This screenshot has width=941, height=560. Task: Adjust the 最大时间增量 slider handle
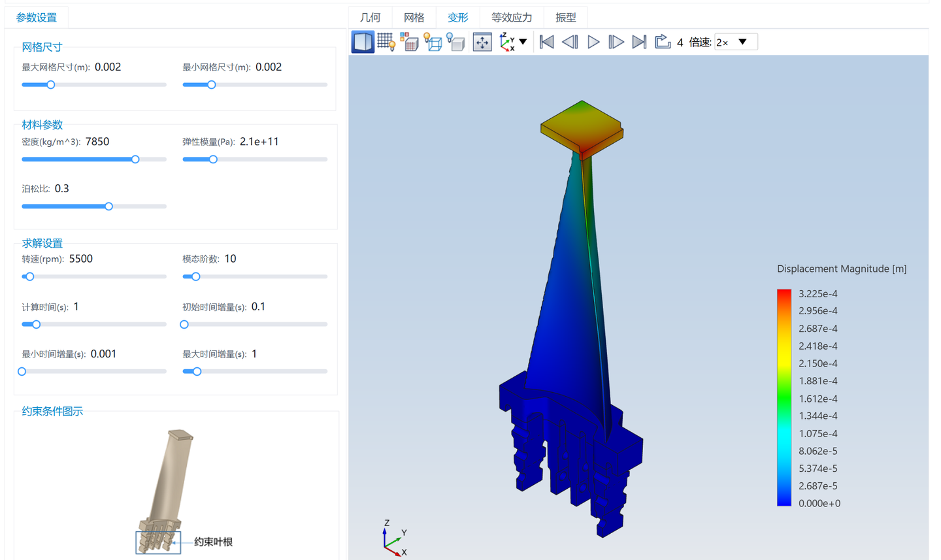tap(197, 372)
